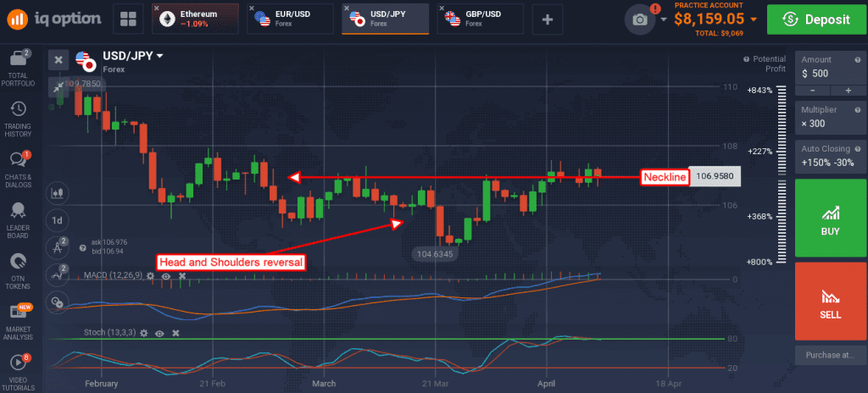Switch to the GBP/USD tab

click(x=480, y=19)
